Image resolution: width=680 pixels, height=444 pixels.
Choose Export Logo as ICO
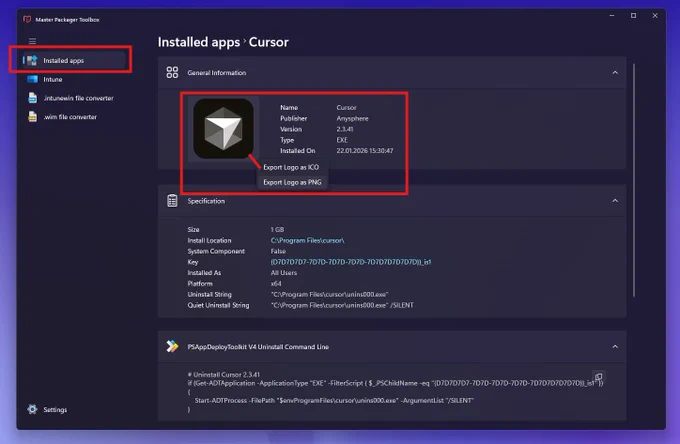point(291,167)
